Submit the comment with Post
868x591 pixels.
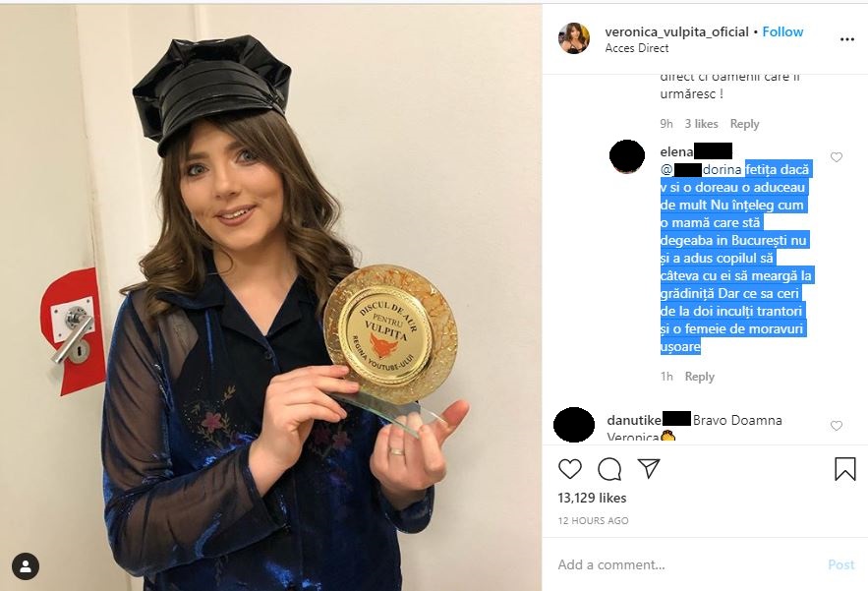coord(840,564)
